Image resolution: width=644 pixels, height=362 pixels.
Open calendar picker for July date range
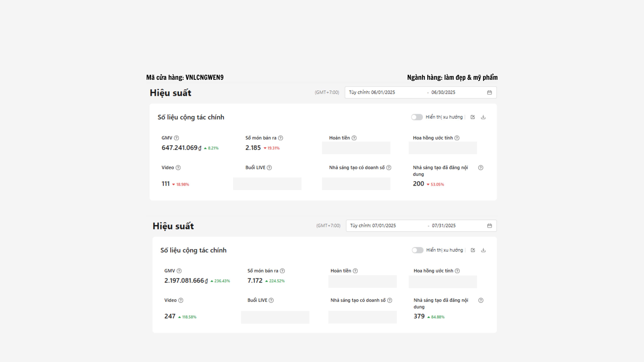(x=489, y=226)
